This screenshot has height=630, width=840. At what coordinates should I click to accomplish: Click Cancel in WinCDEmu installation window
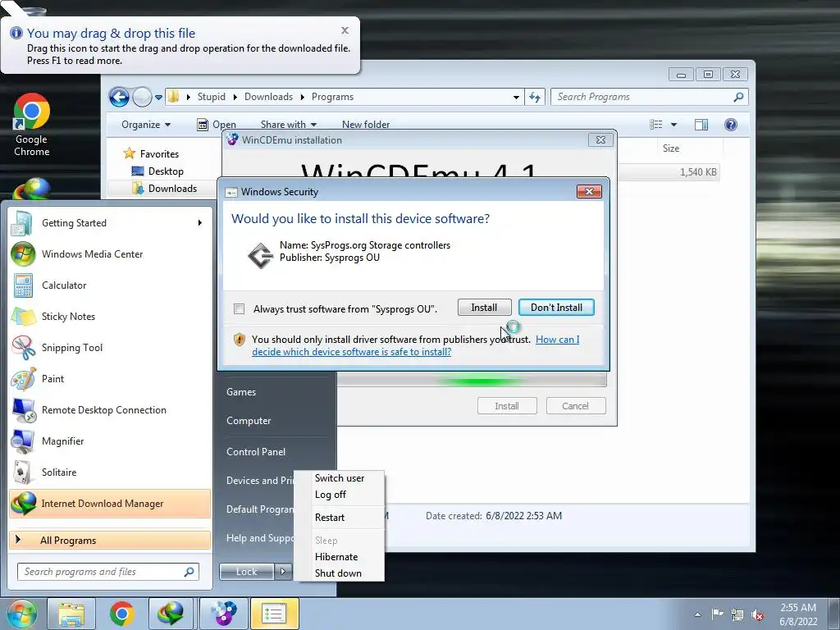(x=575, y=406)
